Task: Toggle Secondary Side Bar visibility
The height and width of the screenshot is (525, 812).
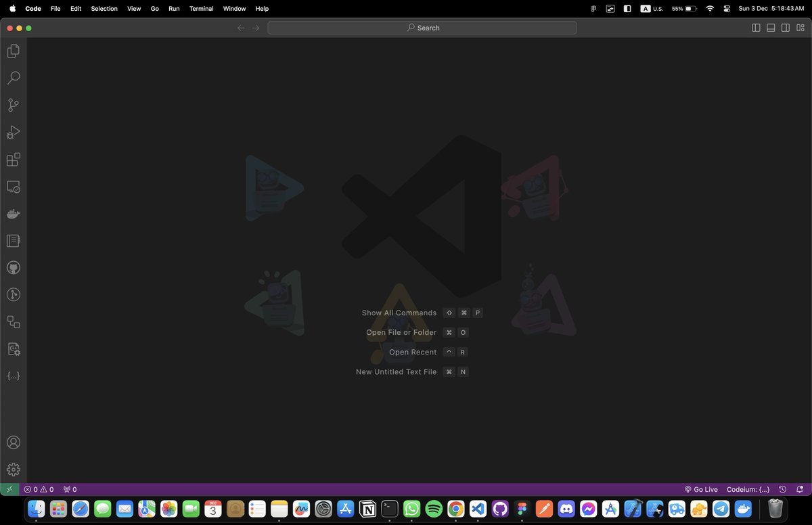Action: [786, 28]
